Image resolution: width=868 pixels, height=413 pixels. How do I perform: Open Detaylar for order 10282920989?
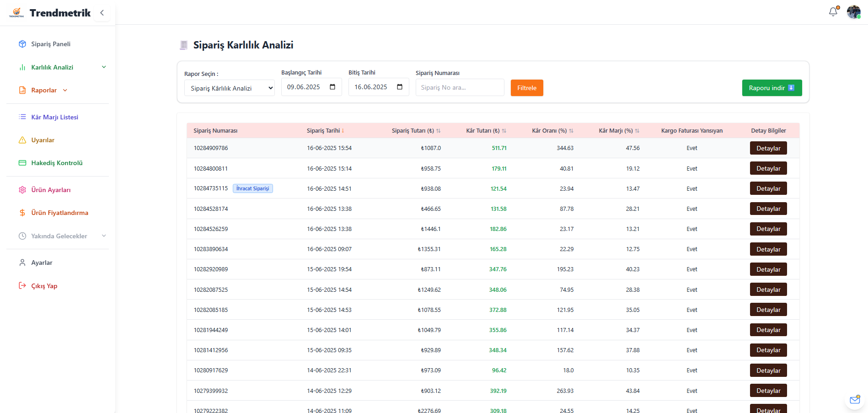point(768,269)
